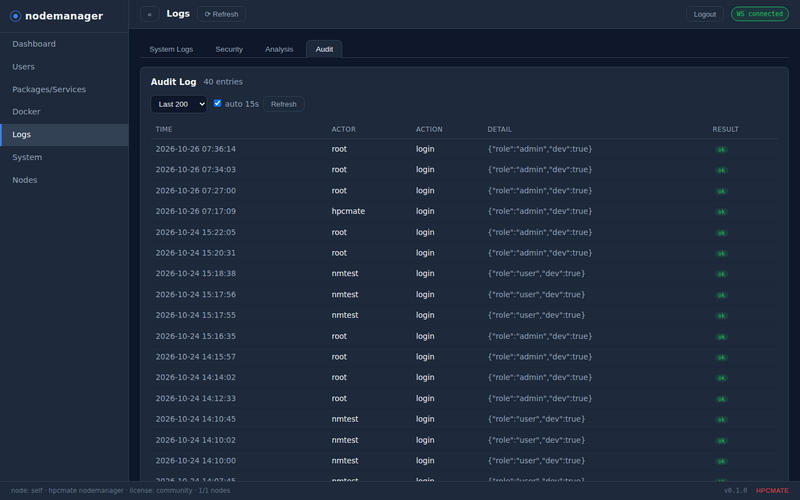The height and width of the screenshot is (500, 800).
Task: Click the ok badge in the 14:12:33 row
Action: (721, 399)
